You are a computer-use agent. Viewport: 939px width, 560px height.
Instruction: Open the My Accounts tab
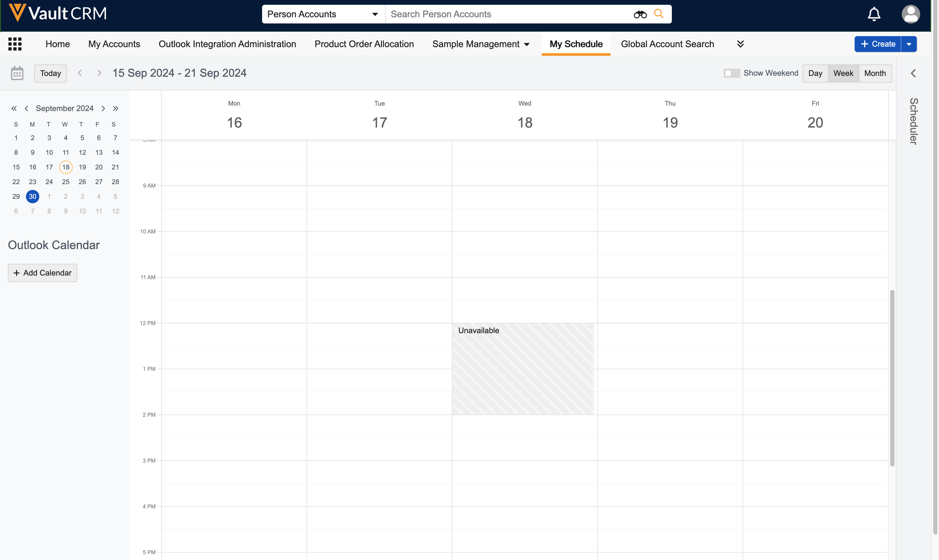tap(114, 44)
